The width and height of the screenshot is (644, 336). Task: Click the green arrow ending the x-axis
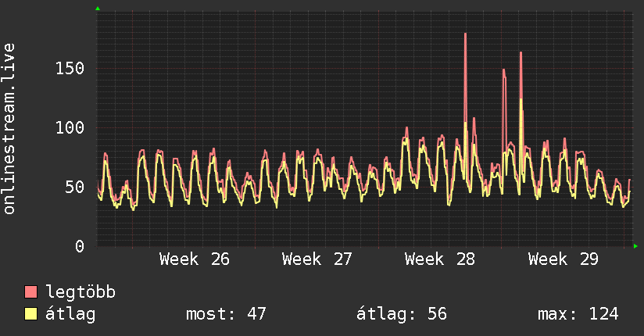point(635,246)
